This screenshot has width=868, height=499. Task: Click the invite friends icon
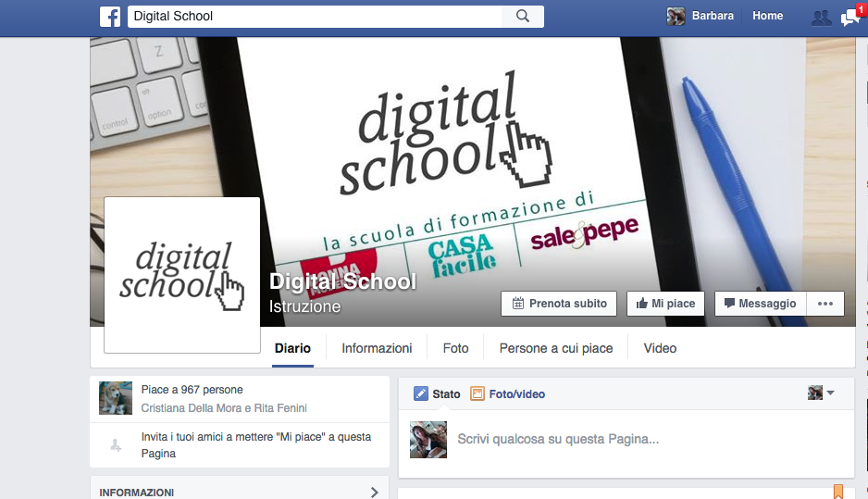116,445
